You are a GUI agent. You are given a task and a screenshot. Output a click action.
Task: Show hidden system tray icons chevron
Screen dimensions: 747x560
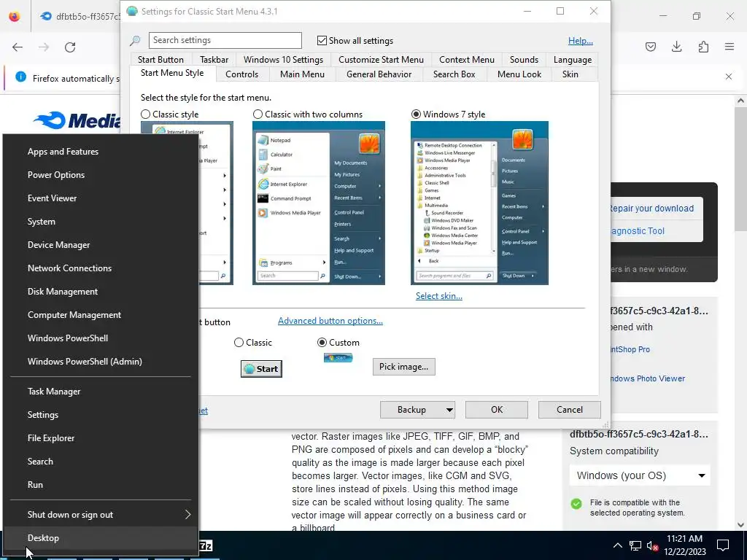(x=617, y=545)
